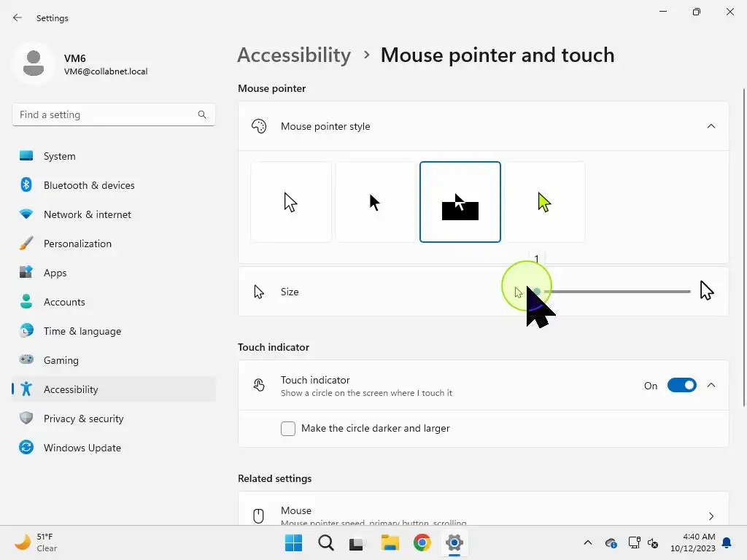The image size is (747, 560).
Task: Go to Accessibility in the breadcrumb
Action: [295, 55]
